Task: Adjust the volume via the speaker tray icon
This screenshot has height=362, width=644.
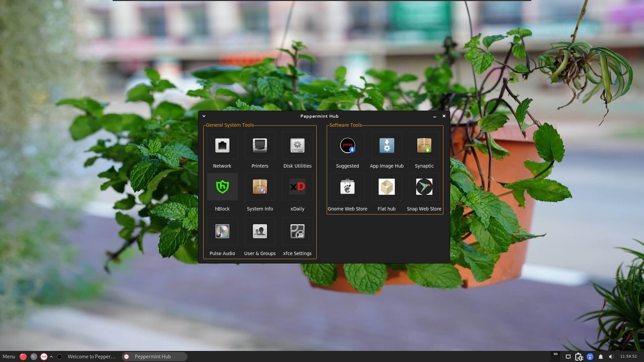Action: (x=612, y=356)
